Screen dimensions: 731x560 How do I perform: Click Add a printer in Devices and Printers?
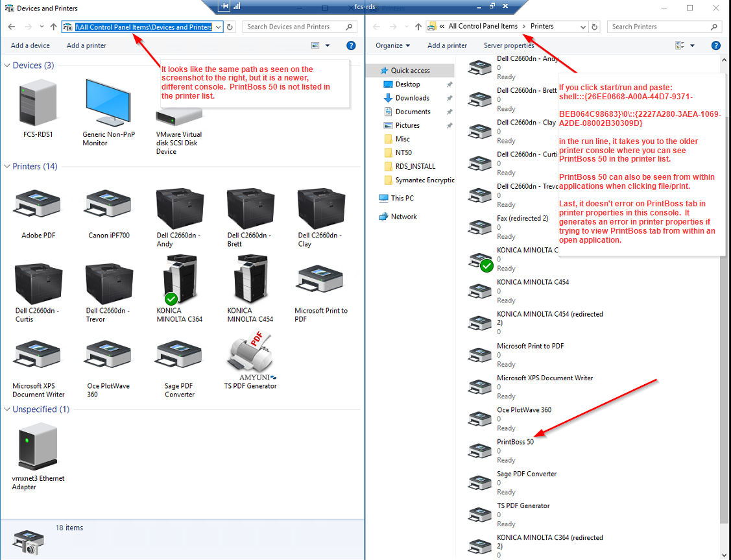pyautogui.click(x=86, y=45)
